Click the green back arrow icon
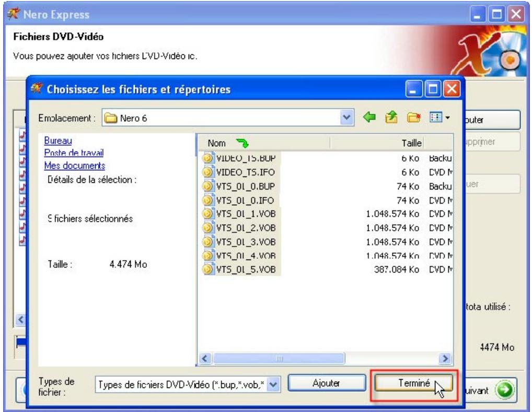This screenshot has height=412, width=532. [369, 117]
